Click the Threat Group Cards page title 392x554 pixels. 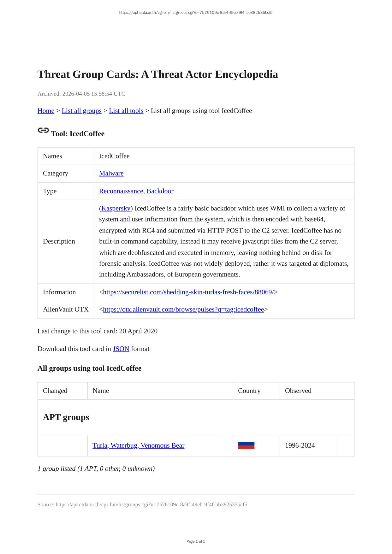pos(157,74)
